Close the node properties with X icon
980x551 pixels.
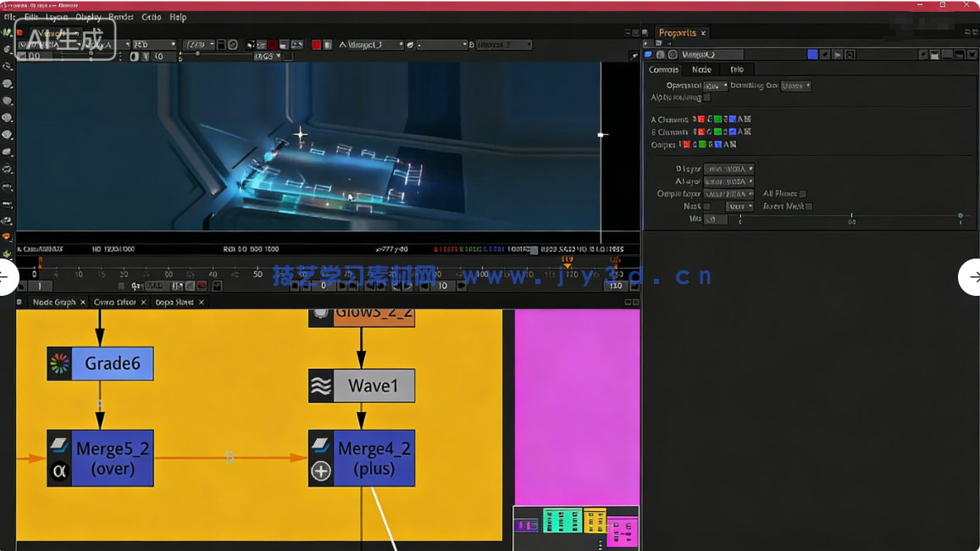coord(972,54)
